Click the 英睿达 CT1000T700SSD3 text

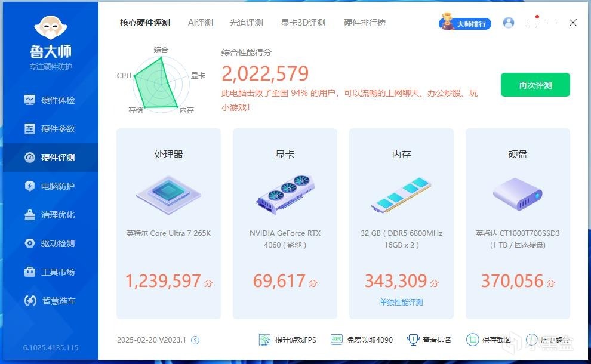(x=518, y=239)
